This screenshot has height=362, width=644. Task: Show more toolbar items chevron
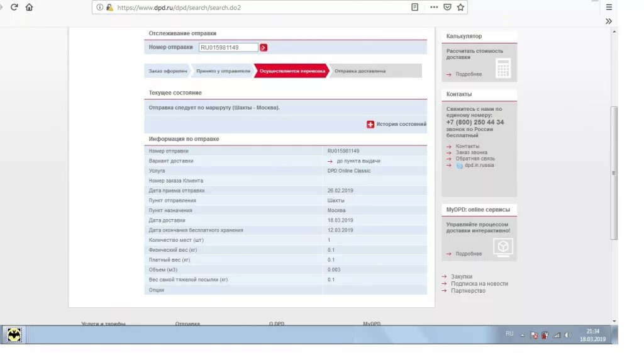[609, 21]
